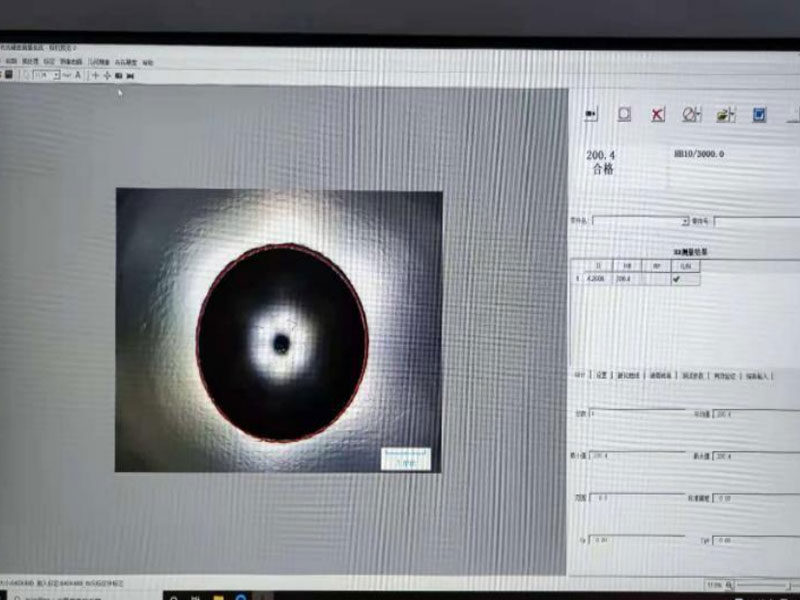Click the faint magnifier icon in top toolbar
Image resolution: width=800 pixels, height=600 pixels.
(x=26, y=75)
